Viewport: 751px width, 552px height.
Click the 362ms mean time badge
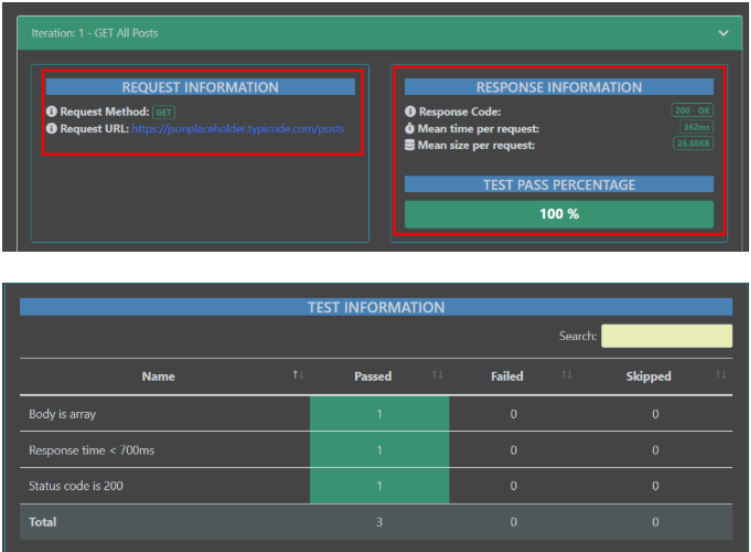tap(696, 128)
